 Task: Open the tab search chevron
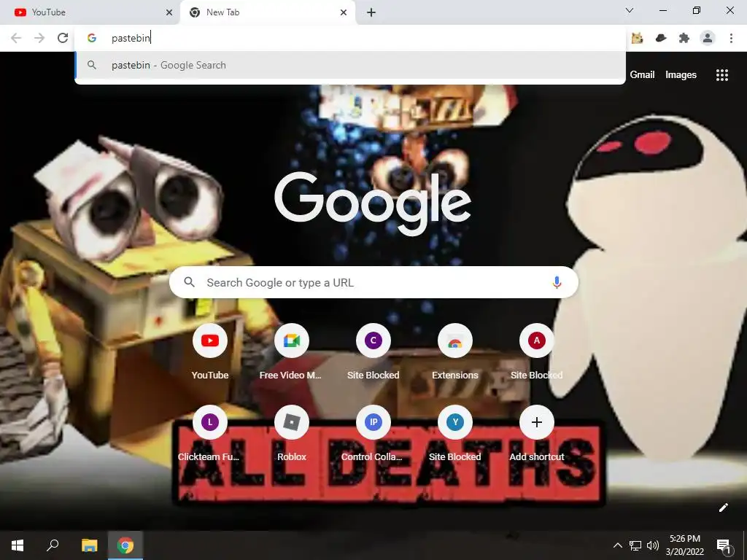(x=630, y=10)
